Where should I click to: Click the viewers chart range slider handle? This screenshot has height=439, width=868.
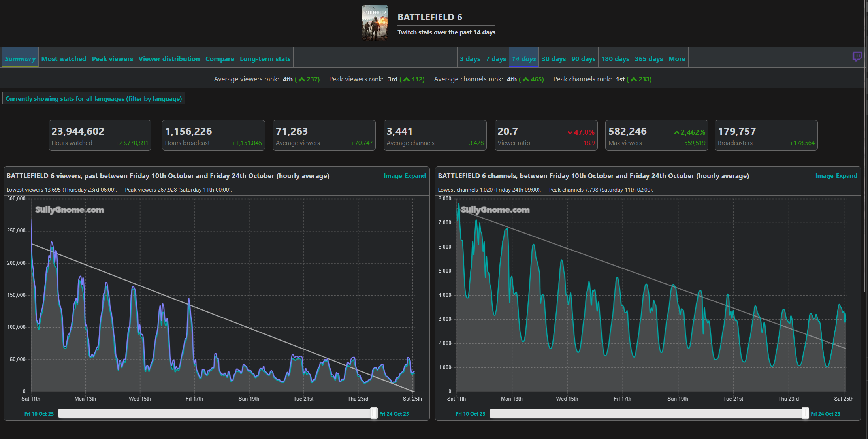point(374,413)
